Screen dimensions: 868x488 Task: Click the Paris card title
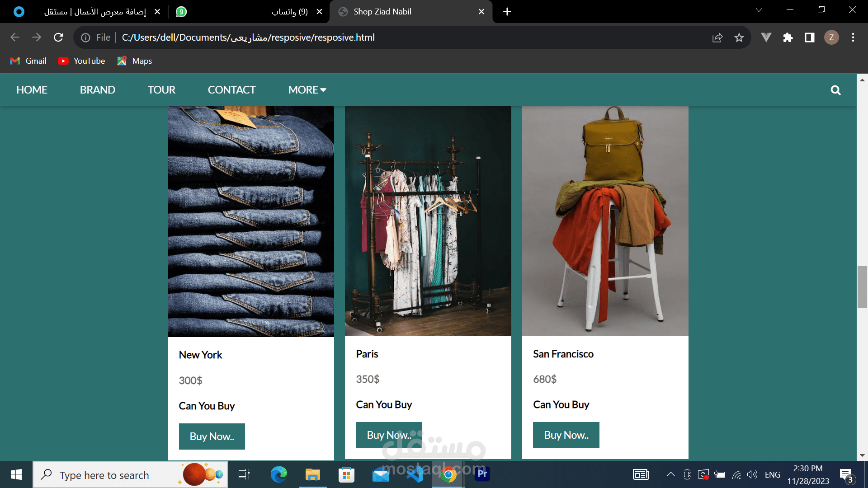(367, 354)
